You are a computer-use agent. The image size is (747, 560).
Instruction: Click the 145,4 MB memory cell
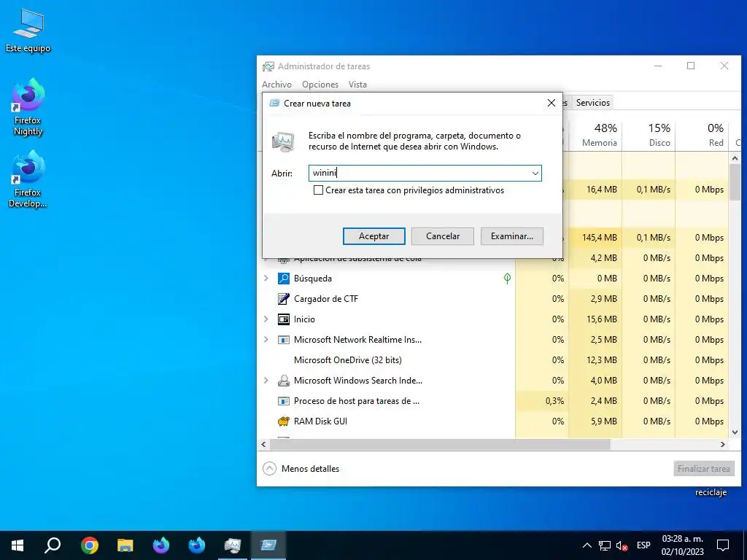(595, 237)
